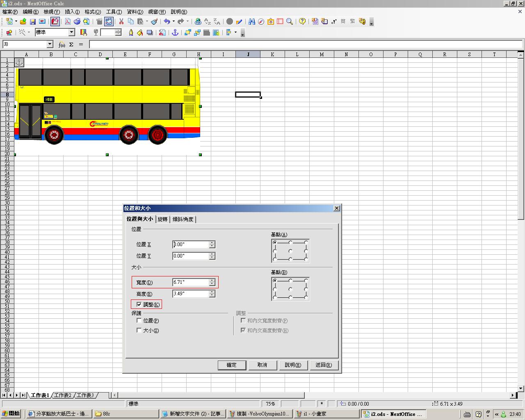
Task: Expand the alignment dropdown arrow in picture toolbar
Action: [x=235, y=32]
